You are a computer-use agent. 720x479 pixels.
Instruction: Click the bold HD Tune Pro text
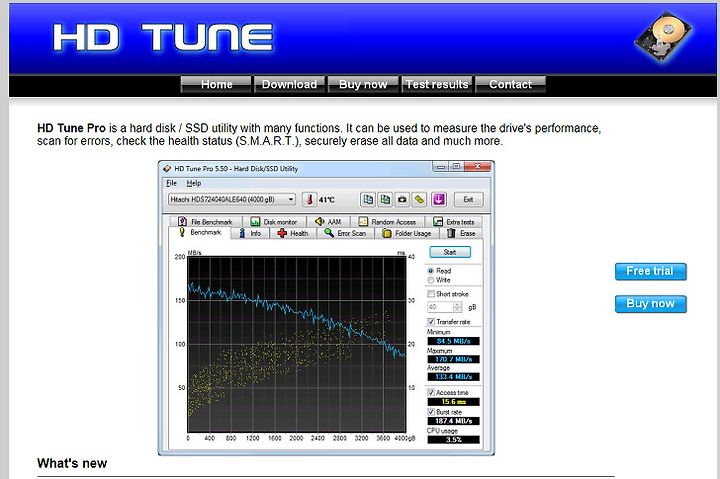pyautogui.click(x=71, y=128)
